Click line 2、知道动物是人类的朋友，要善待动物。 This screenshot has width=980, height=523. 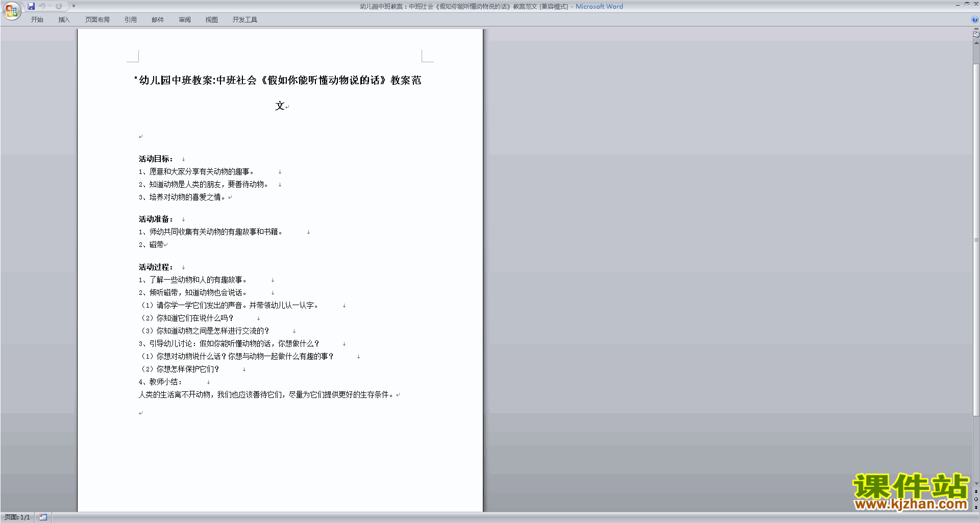[203, 185]
